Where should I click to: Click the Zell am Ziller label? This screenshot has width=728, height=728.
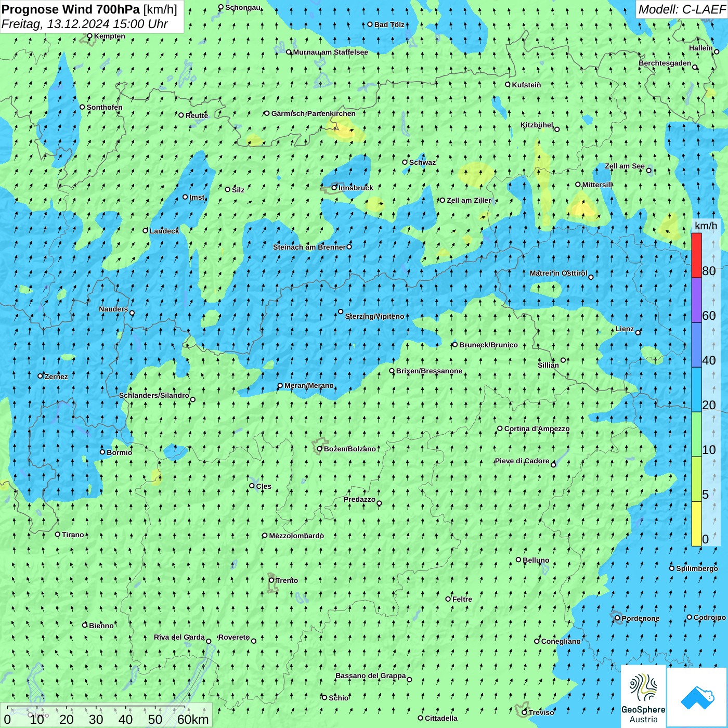click(x=469, y=200)
